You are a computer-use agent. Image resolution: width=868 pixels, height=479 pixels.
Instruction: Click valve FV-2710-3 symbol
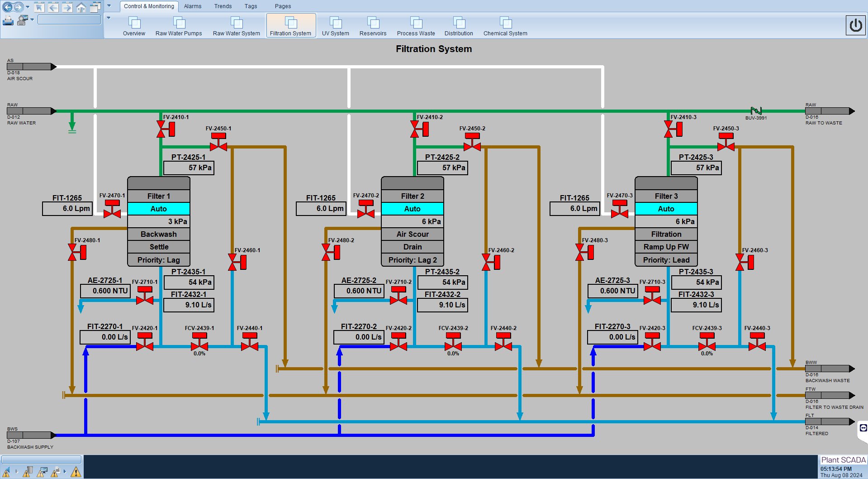pyautogui.click(x=652, y=295)
